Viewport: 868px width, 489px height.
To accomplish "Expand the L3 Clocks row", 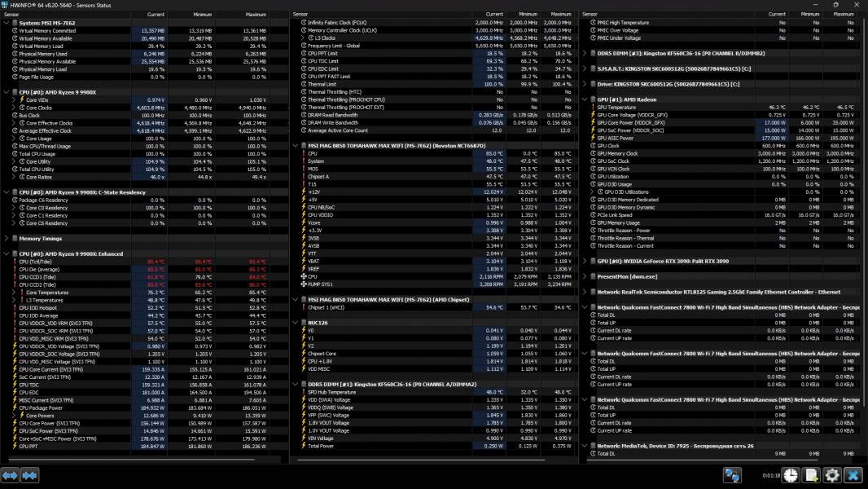I will tap(303, 38).
